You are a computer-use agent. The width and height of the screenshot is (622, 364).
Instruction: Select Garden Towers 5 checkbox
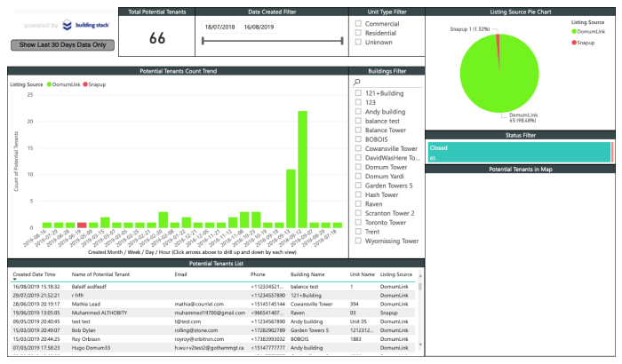358,186
